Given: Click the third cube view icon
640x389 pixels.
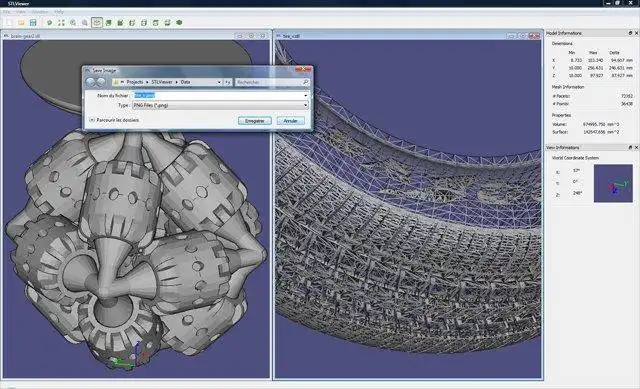Looking at the screenshot, I should (x=132, y=22).
